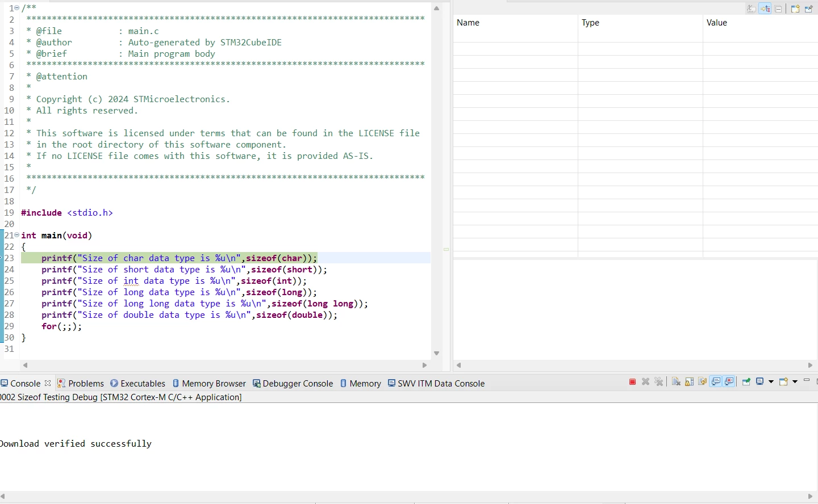Image resolution: width=818 pixels, height=504 pixels.
Task: Pin the console with the Pin Console icon
Action: point(746,382)
